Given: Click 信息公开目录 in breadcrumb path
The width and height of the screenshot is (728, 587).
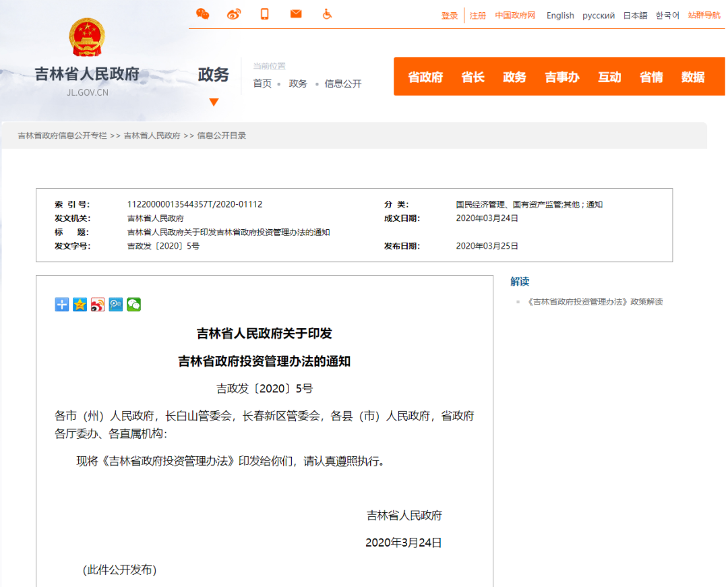Looking at the screenshot, I should [222, 135].
